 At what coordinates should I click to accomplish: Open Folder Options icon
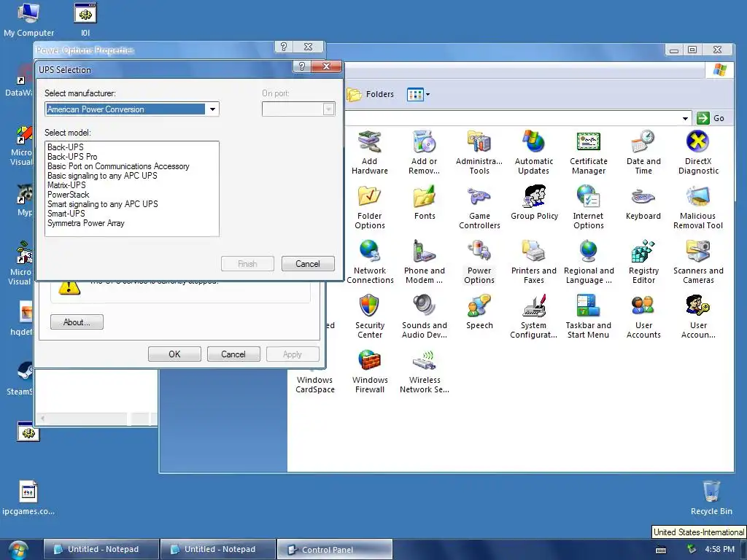click(x=369, y=207)
